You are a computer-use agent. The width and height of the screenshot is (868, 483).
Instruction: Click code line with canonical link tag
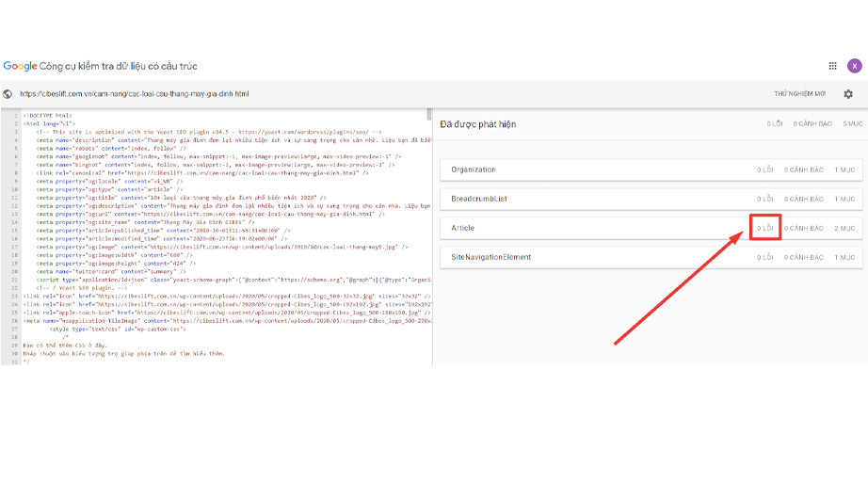[x=198, y=173]
